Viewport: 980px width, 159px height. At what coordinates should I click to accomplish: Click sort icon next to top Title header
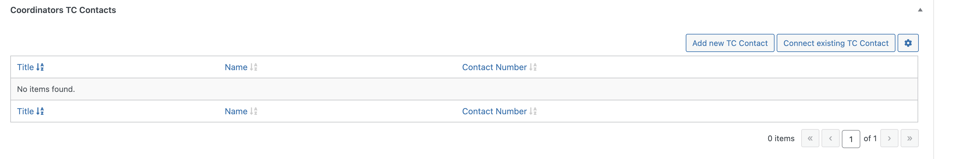click(40, 67)
